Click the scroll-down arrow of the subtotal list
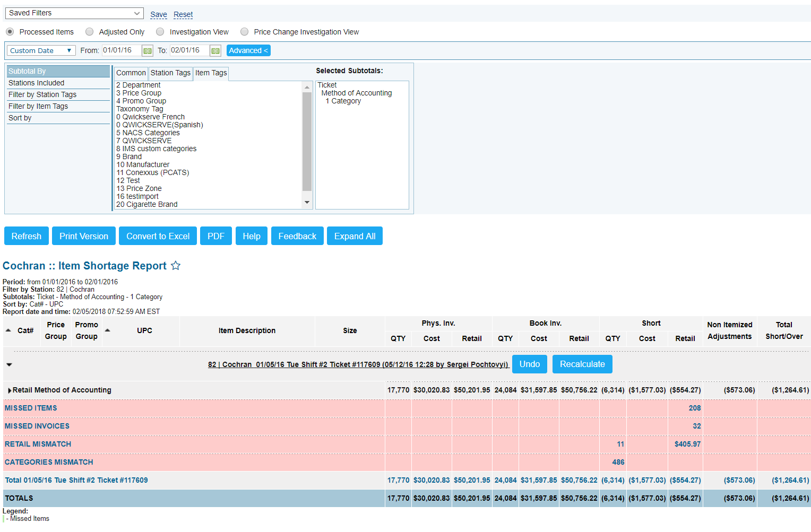The width and height of the screenshot is (811, 532). (x=307, y=203)
